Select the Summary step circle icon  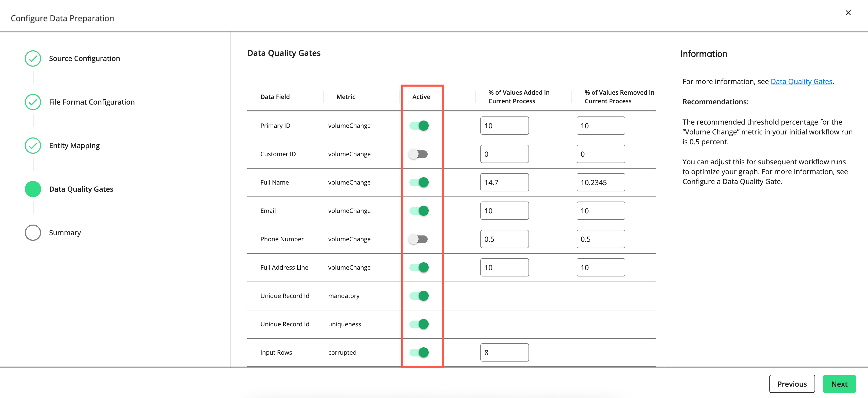click(33, 232)
